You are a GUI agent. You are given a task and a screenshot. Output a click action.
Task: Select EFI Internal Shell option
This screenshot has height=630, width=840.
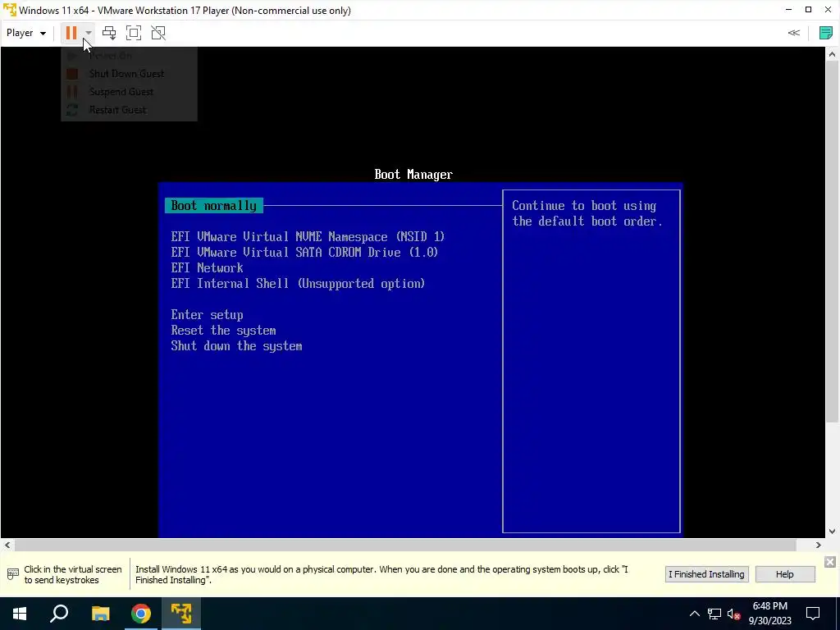298,283
